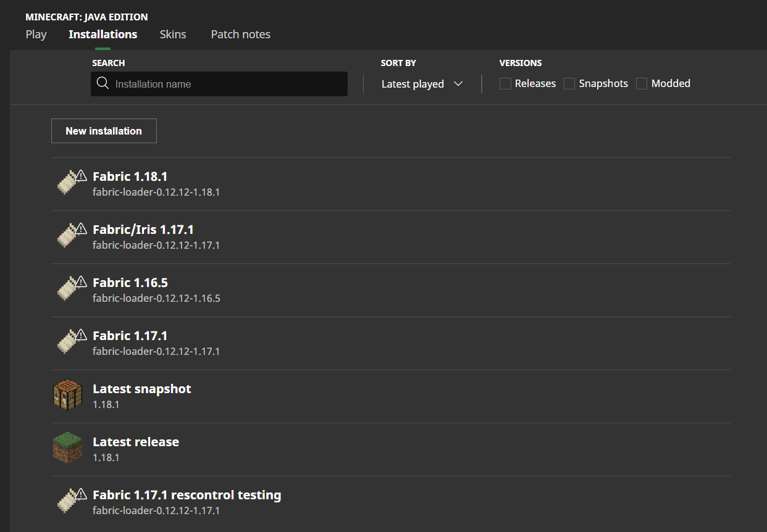The height and width of the screenshot is (532, 767).
Task: Click the Fabric 1.16.5 installation icon
Action: click(x=67, y=290)
